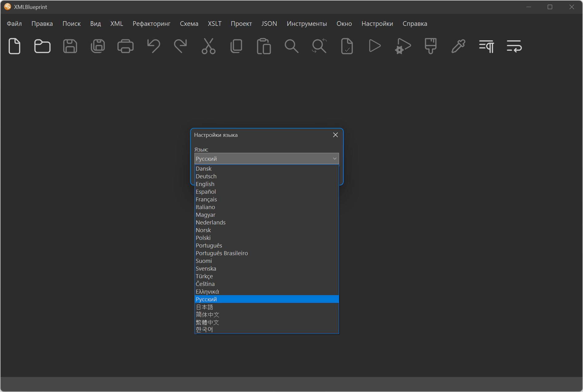Open the Окно menu
The height and width of the screenshot is (392, 583).
(344, 24)
